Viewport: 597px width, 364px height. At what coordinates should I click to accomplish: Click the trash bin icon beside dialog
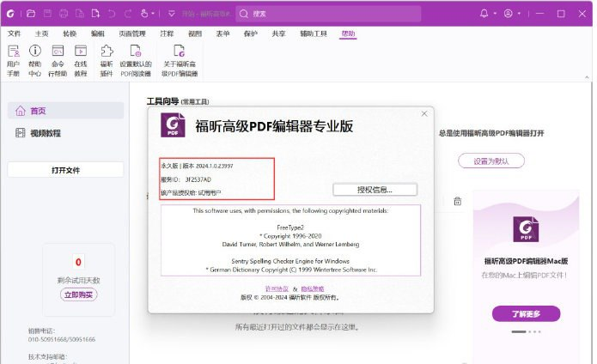coord(458,201)
